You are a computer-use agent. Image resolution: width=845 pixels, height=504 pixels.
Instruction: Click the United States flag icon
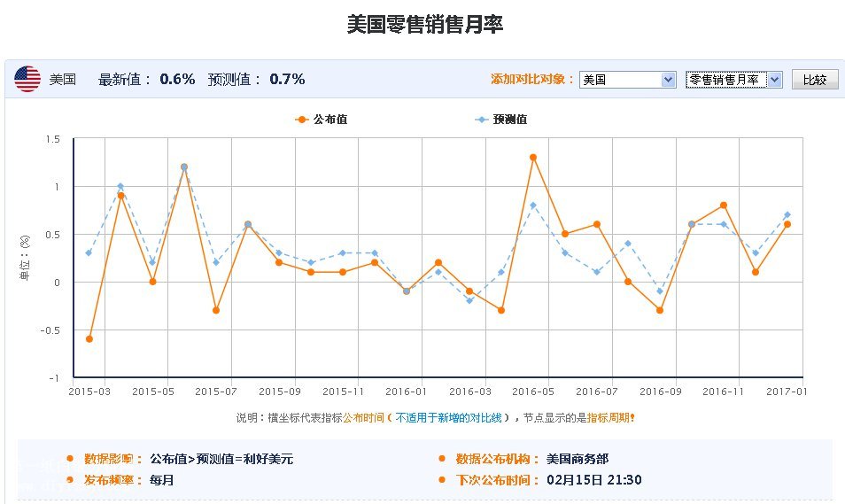pyautogui.click(x=27, y=79)
